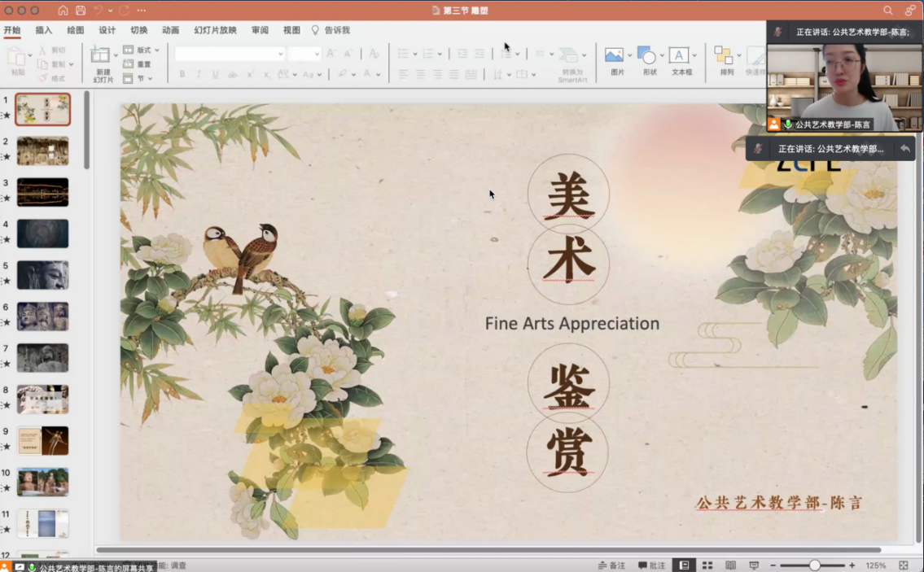Click the Home icon in title bar
Screen dimensions: 924x572
point(63,11)
